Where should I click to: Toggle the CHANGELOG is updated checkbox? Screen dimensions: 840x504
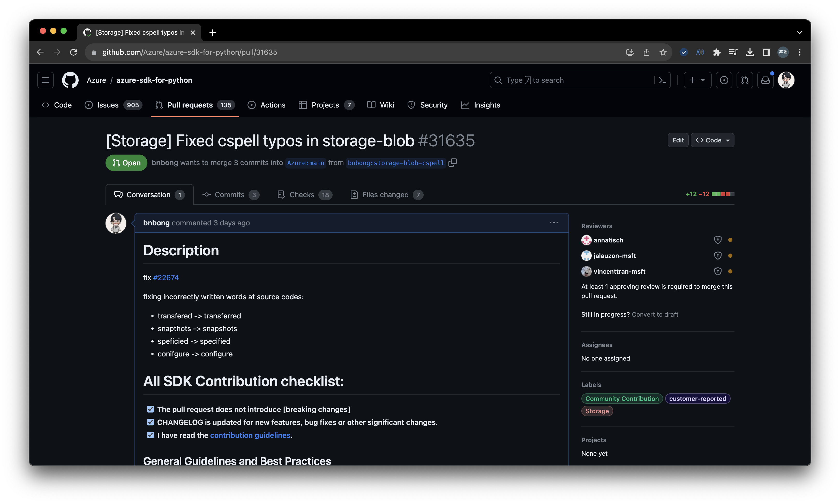pos(150,422)
